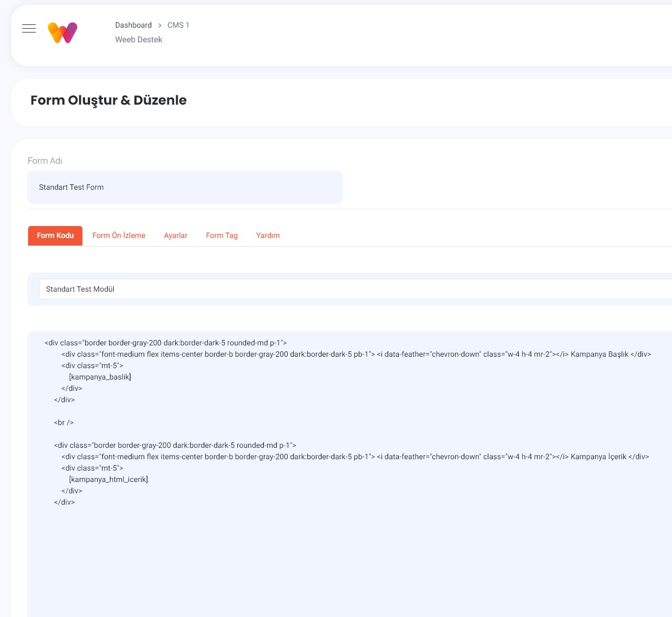This screenshot has width=672, height=617.
Task: Click the colorful Weeb logo
Action: click(x=62, y=33)
